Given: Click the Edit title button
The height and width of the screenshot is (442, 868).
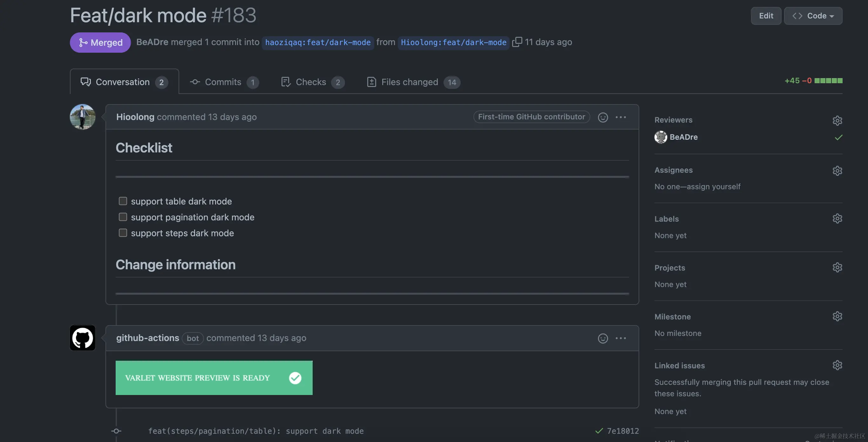Looking at the screenshot, I should pyautogui.click(x=766, y=16).
